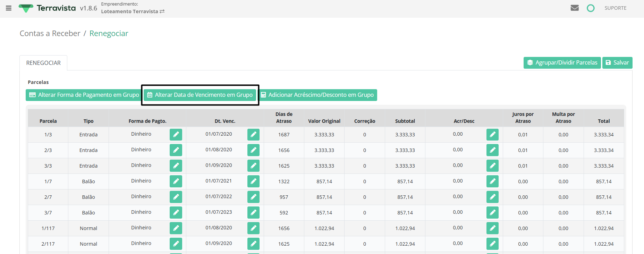This screenshot has height=254, width=644.
Task: Edit Acr/Desc for parcela 1/3
Action: 492,135
